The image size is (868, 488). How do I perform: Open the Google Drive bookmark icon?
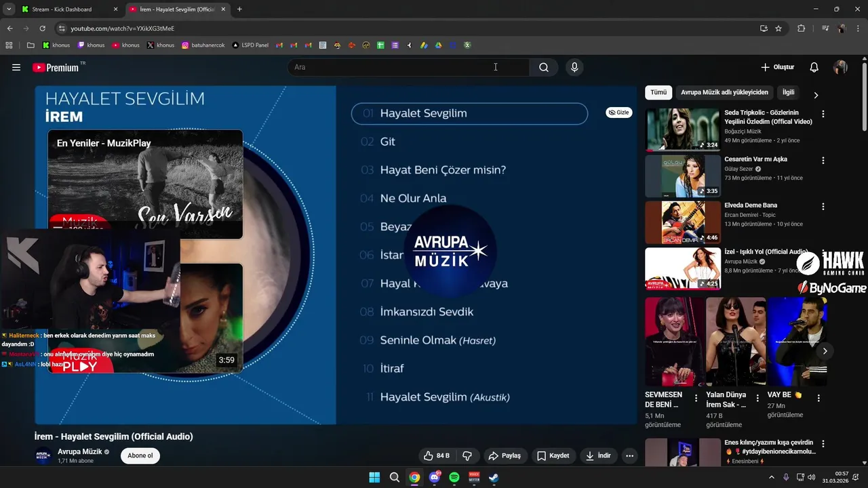point(438,45)
